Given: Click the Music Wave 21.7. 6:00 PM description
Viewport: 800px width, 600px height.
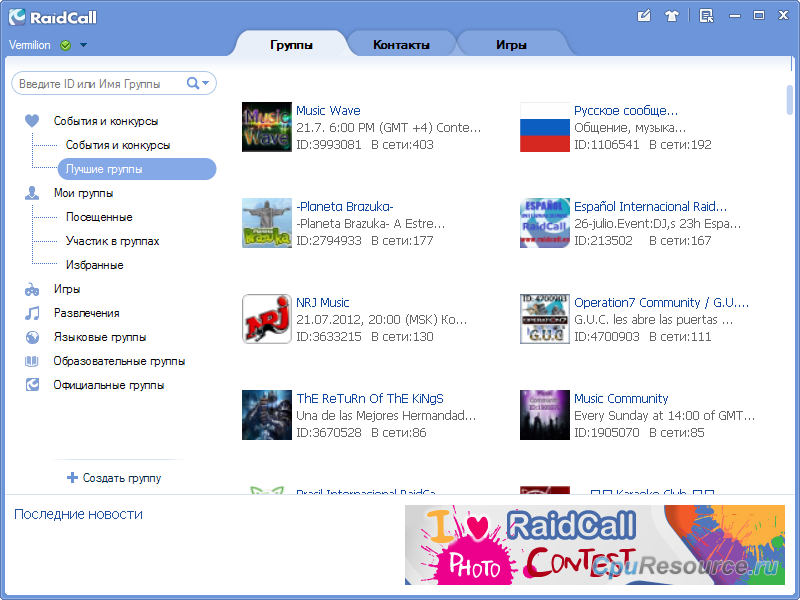Looking at the screenshot, I should click(x=389, y=127).
